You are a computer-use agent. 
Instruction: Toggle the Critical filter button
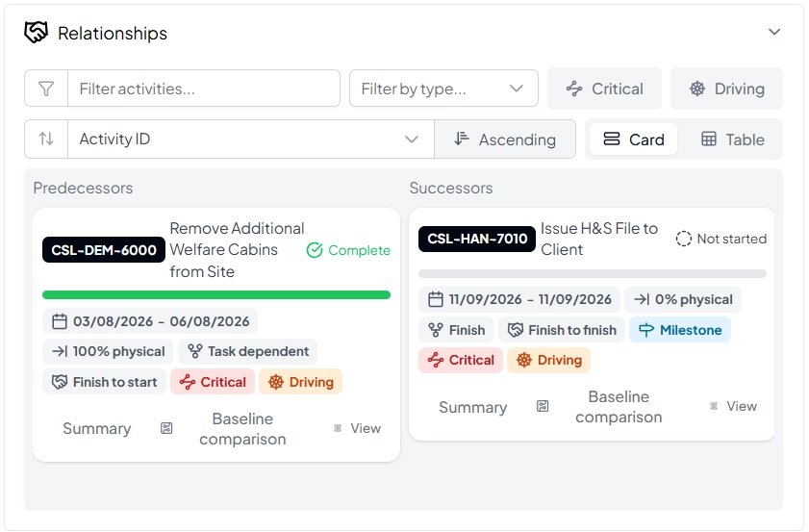[604, 89]
